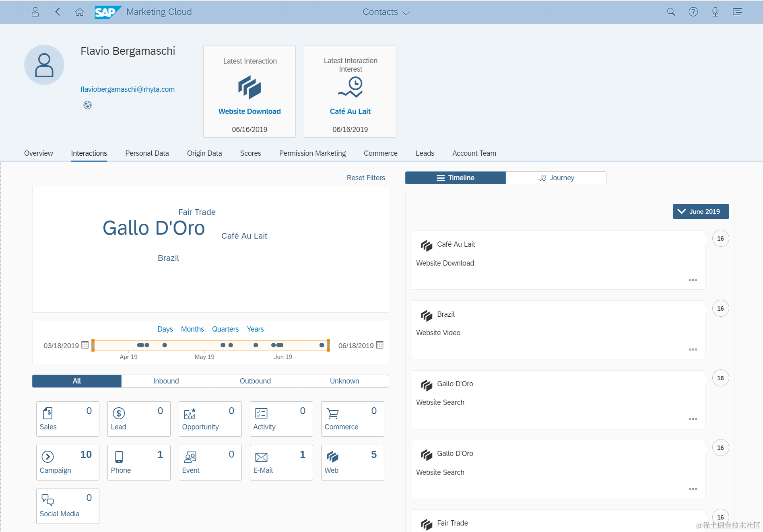
Task: Select the Campaign interaction tile
Action: click(x=68, y=462)
